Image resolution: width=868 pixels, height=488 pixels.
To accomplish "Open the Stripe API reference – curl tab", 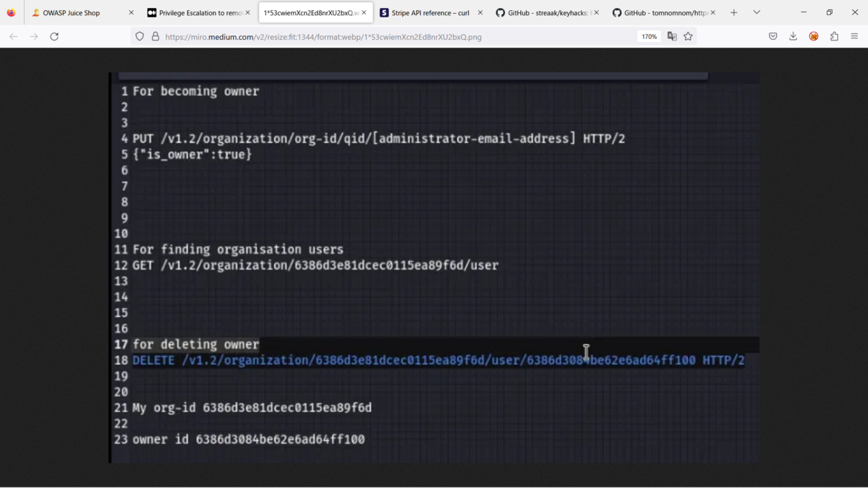I will [x=430, y=12].
